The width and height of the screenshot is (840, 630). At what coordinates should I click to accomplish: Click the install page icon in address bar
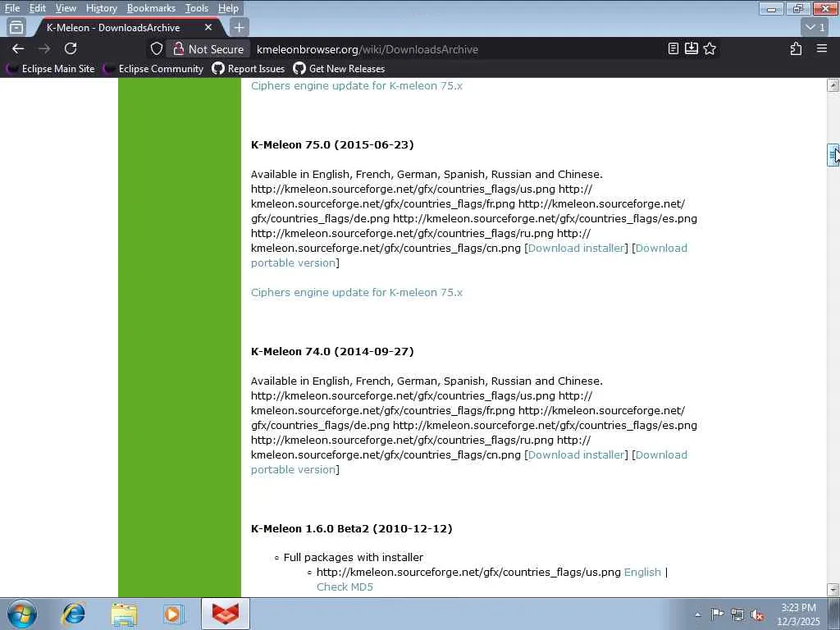click(691, 48)
